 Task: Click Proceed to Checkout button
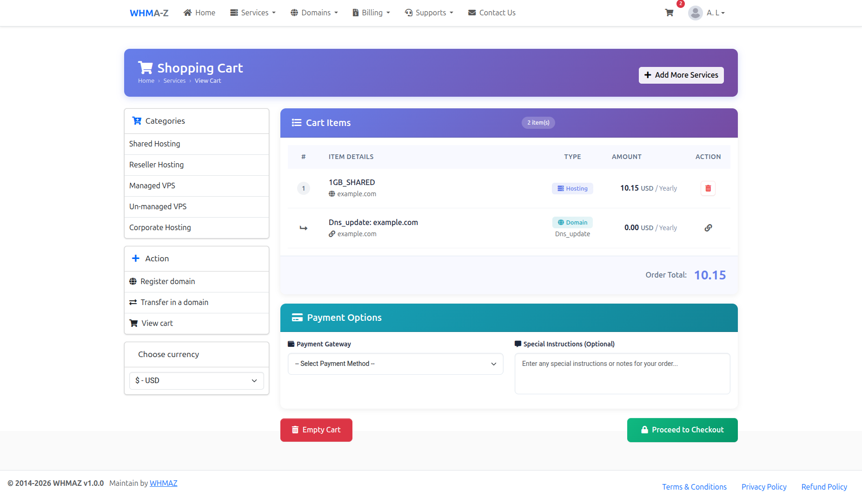click(x=682, y=430)
